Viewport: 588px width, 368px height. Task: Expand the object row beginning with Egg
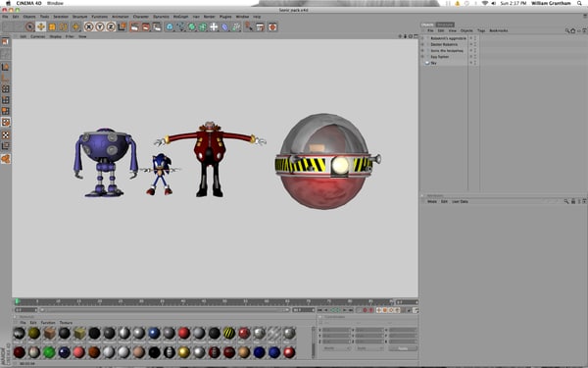(x=422, y=57)
